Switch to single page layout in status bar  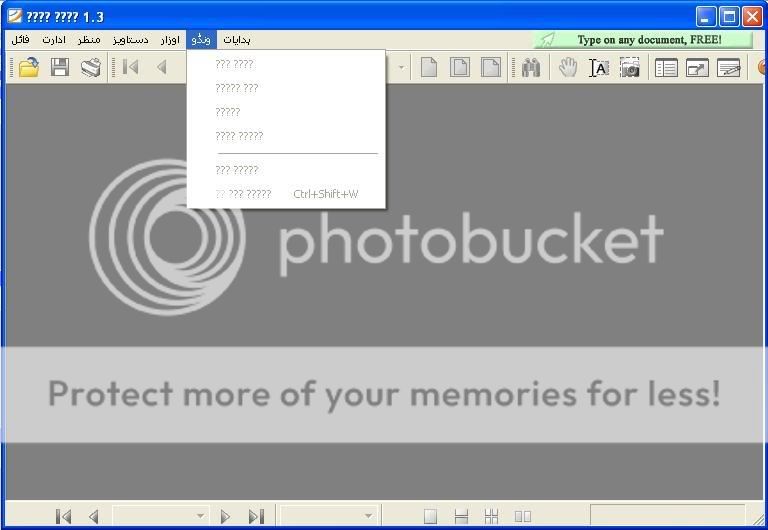430,516
